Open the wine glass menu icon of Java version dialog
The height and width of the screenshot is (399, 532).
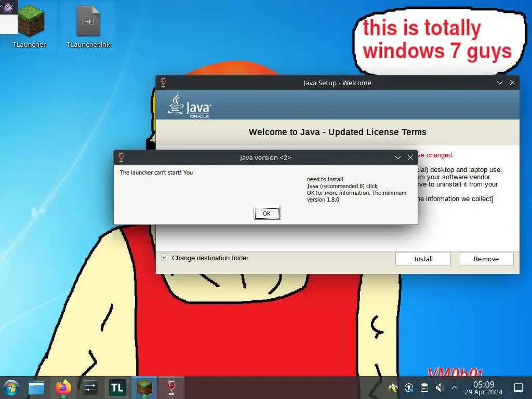click(x=121, y=157)
